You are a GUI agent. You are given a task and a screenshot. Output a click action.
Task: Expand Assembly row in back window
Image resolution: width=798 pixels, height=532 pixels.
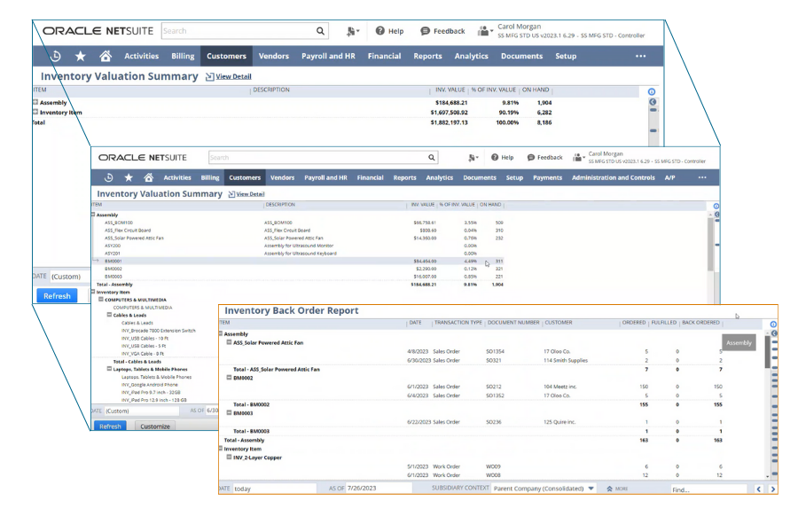tap(35, 102)
